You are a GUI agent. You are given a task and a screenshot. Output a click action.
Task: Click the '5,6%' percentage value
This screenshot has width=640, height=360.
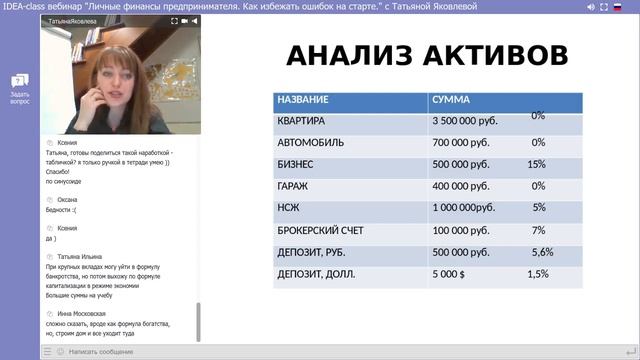[542, 252]
